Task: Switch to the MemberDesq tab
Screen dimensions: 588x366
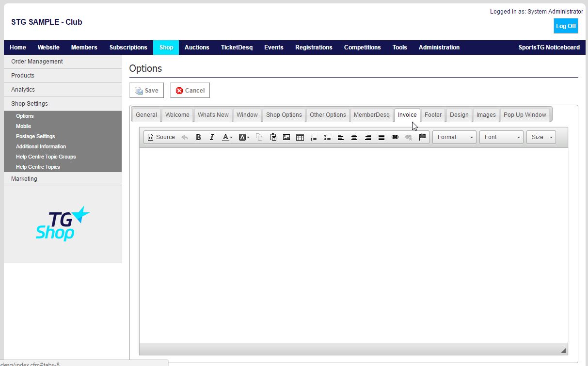Action: coord(372,115)
